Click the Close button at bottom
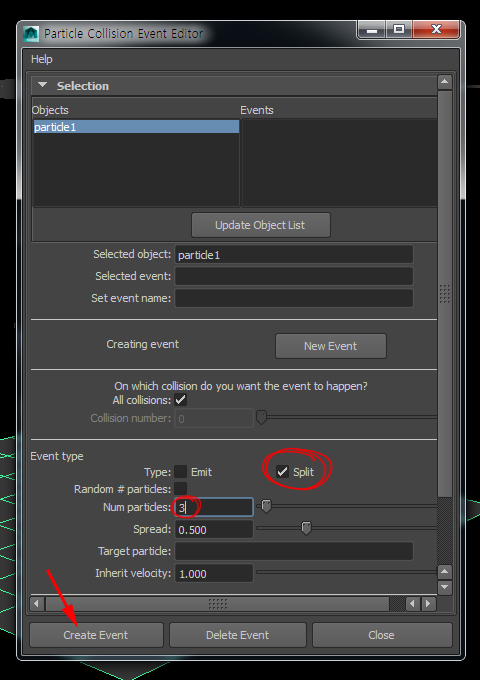 [x=382, y=635]
